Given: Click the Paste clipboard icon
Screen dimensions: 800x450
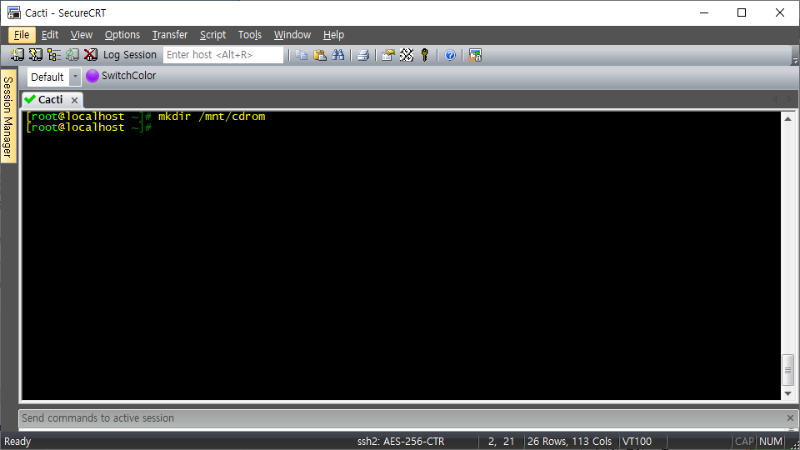Looking at the screenshot, I should click(x=320, y=55).
